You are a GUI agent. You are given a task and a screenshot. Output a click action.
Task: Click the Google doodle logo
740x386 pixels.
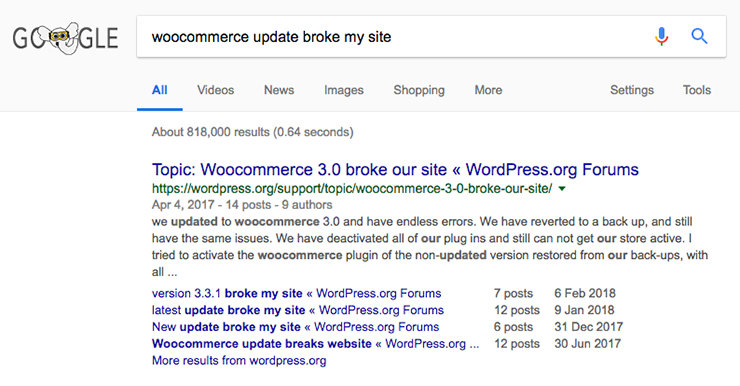point(65,38)
